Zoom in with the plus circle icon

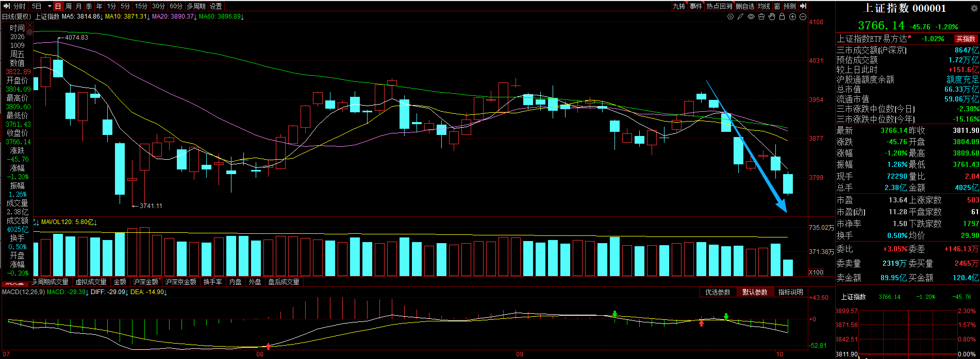(x=792, y=16)
